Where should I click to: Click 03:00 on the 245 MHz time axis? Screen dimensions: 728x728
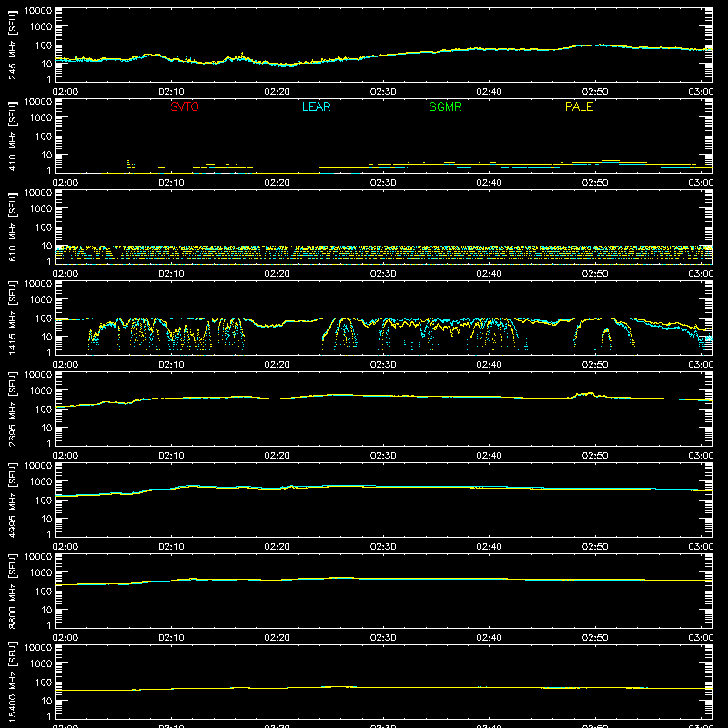tap(701, 92)
